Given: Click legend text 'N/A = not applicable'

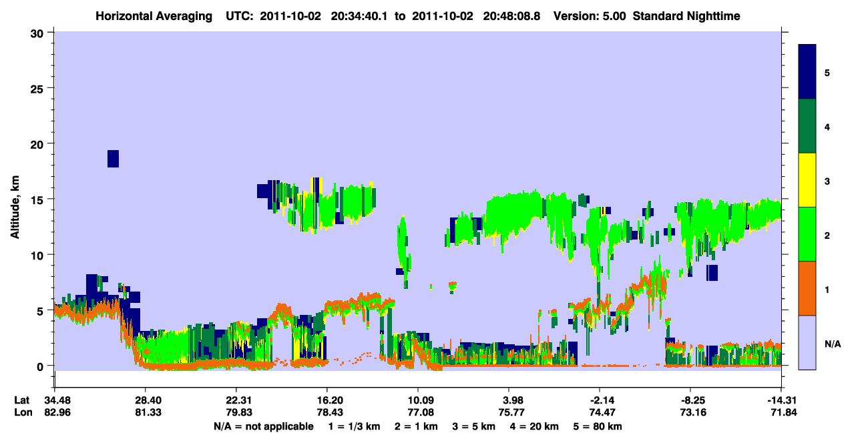Looking at the screenshot, I should (263, 426).
